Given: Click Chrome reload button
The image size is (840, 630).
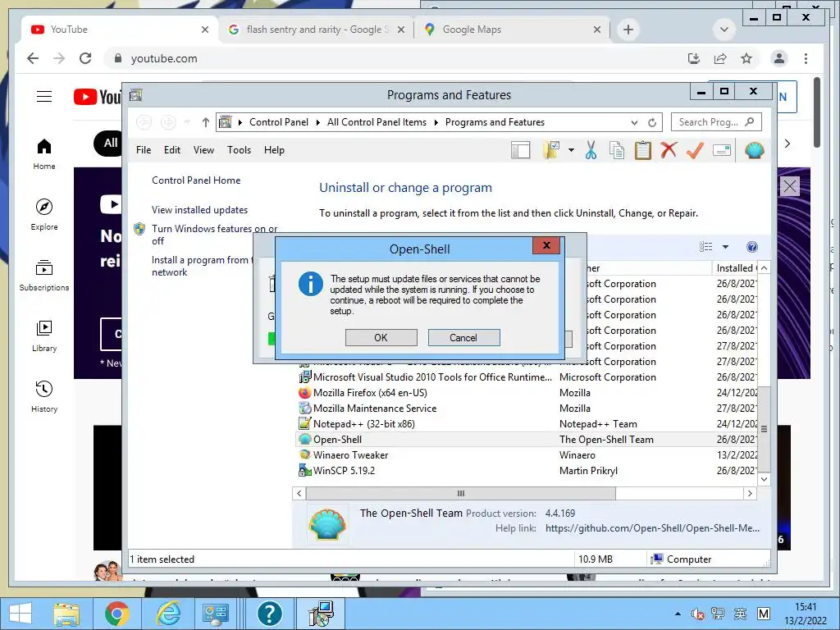Looking at the screenshot, I should coord(85,58).
